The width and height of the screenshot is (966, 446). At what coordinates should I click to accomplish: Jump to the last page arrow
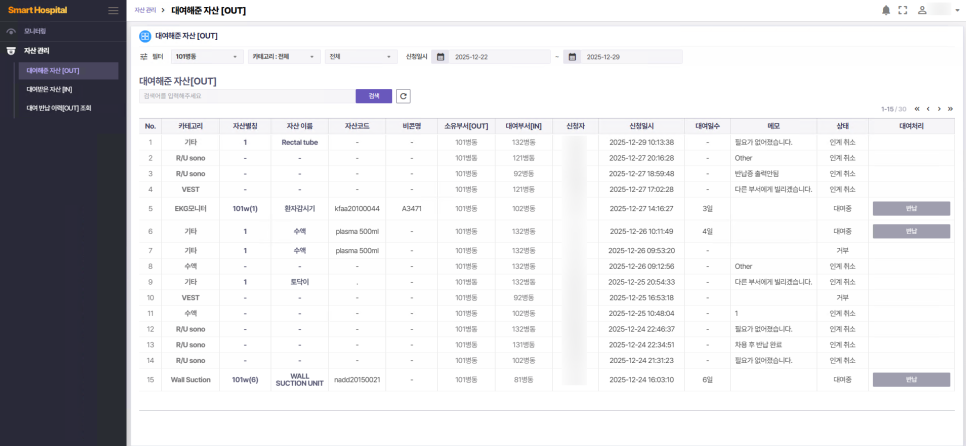[950, 108]
